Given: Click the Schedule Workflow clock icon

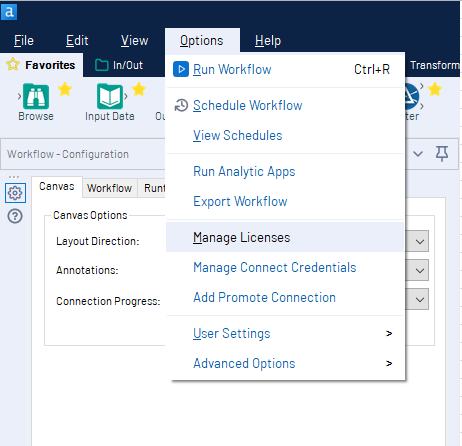Looking at the screenshot, I should 181,105.
